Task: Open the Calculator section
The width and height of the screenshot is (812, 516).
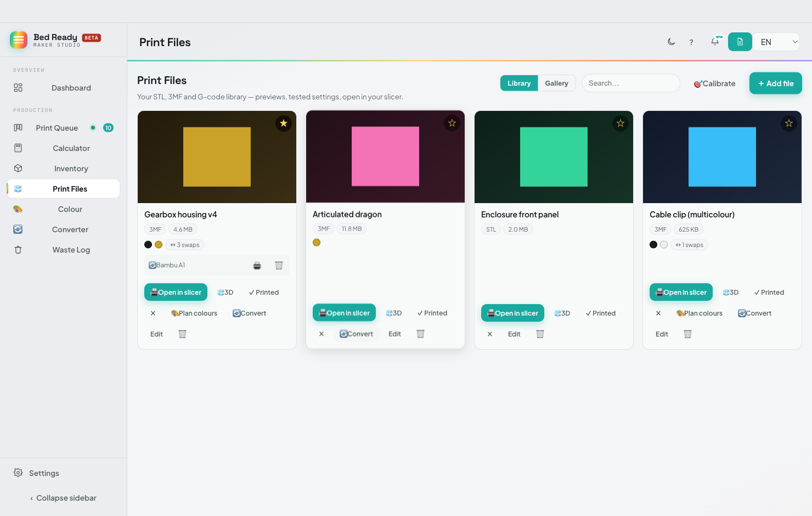Action: pos(64,148)
